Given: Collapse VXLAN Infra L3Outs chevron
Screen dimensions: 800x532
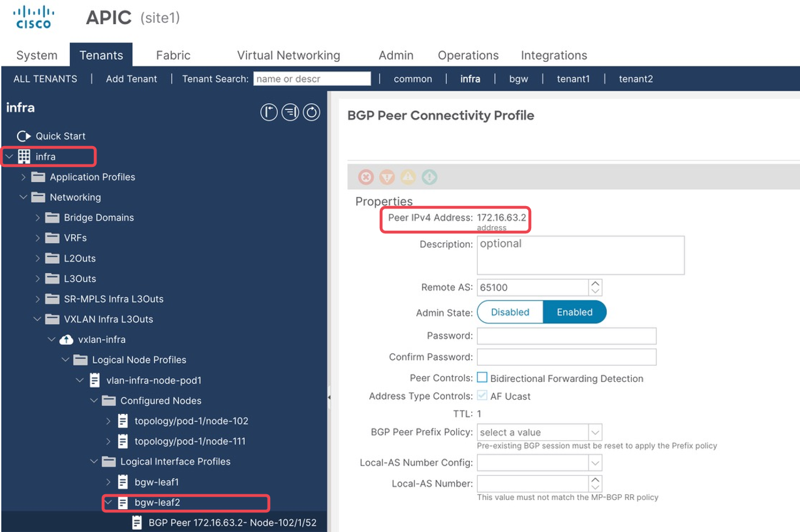Looking at the screenshot, I should pyautogui.click(x=38, y=319).
